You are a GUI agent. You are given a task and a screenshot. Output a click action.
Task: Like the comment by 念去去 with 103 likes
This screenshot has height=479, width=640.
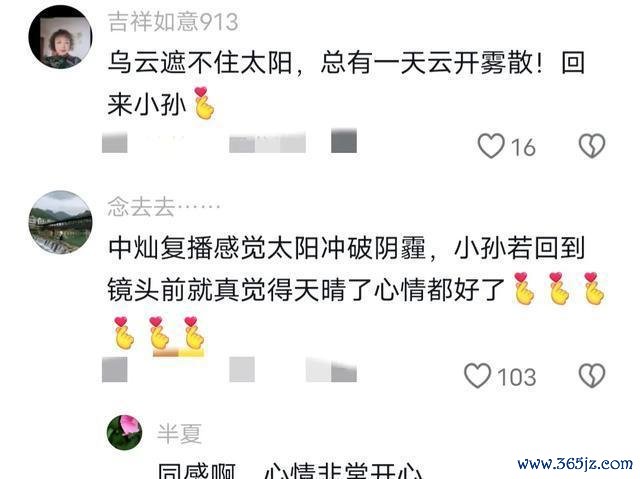478,375
